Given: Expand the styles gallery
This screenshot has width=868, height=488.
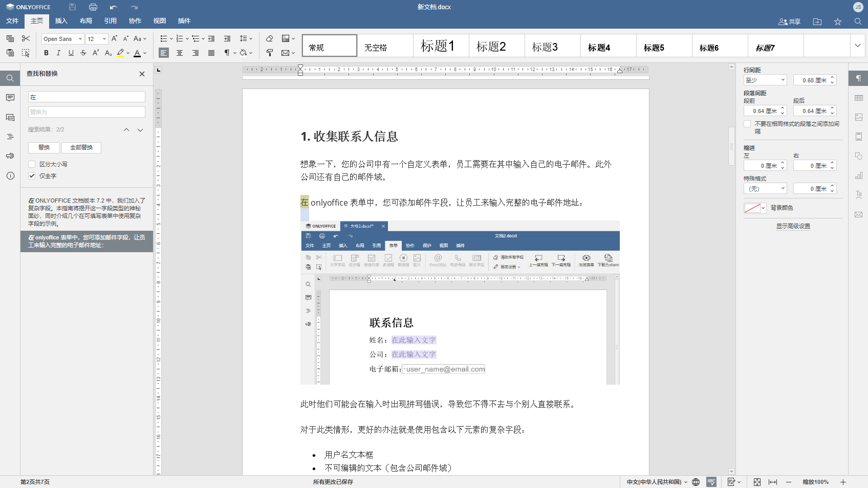Looking at the screenshot, I should (858, 46).
